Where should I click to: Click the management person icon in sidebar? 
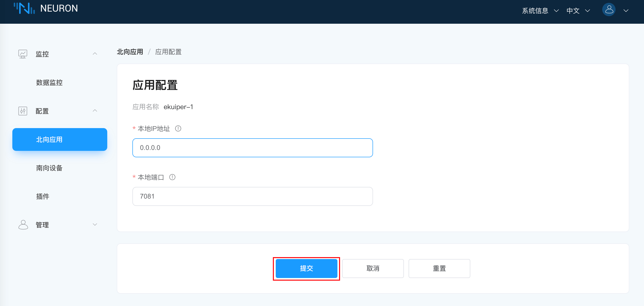pyautogui.click(x=23, y=224)
